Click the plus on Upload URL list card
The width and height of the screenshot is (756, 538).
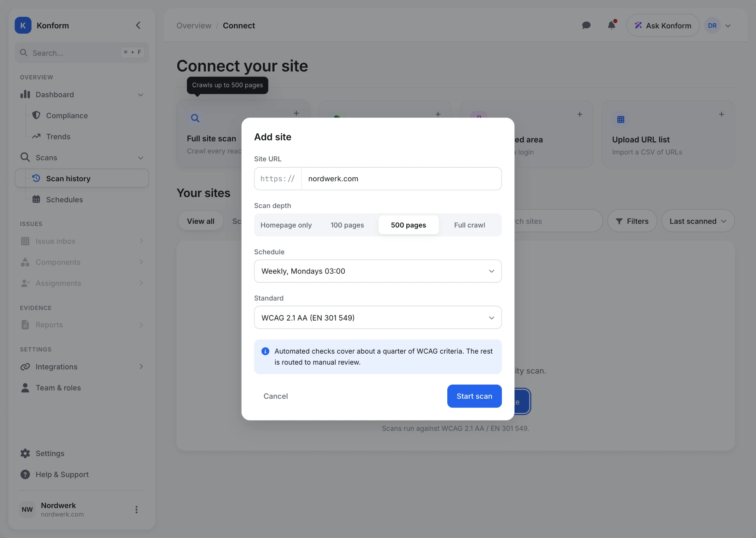[722, 114]
